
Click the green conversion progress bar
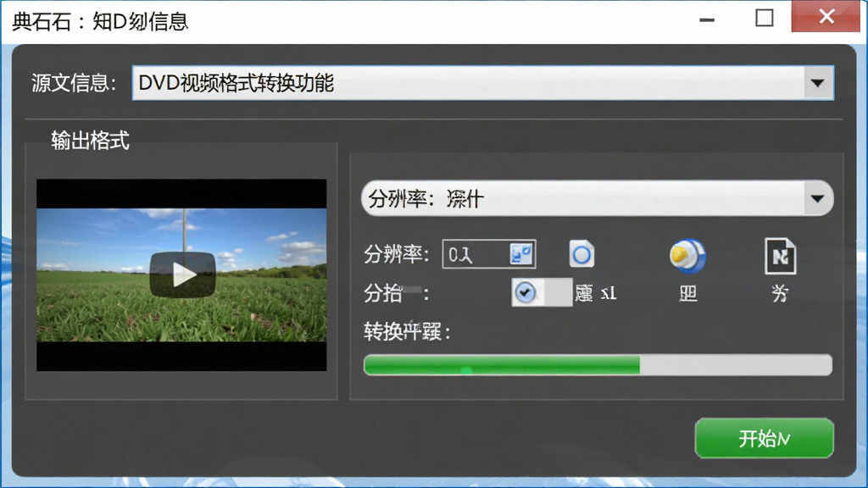598,365
